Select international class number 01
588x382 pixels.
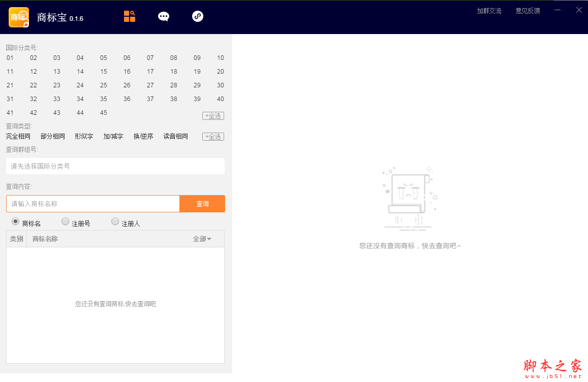coord(10,58)
